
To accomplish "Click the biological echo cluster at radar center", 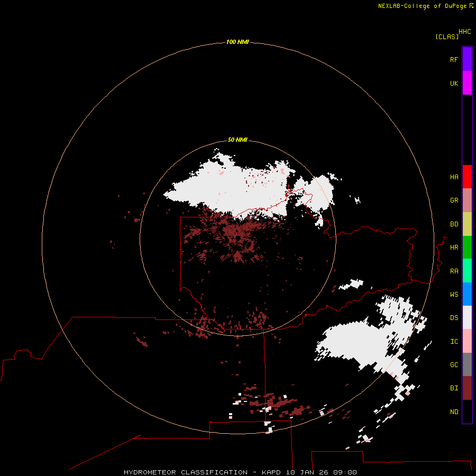I will [x=237, y=239].
